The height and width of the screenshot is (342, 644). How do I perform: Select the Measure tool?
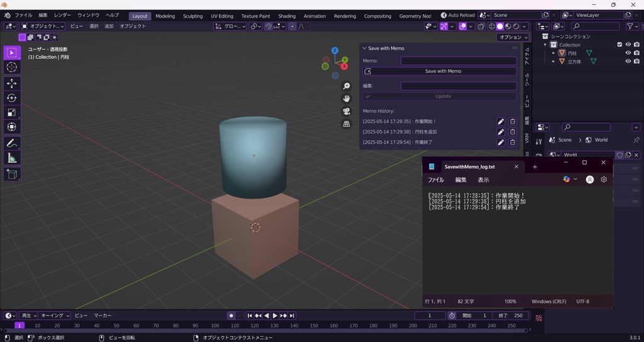(12, 158)
